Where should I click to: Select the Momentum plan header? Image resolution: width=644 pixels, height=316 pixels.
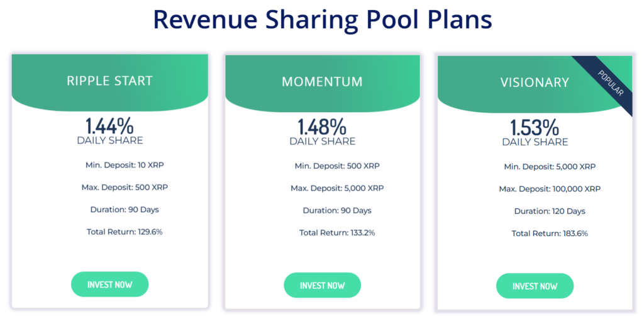322,82
